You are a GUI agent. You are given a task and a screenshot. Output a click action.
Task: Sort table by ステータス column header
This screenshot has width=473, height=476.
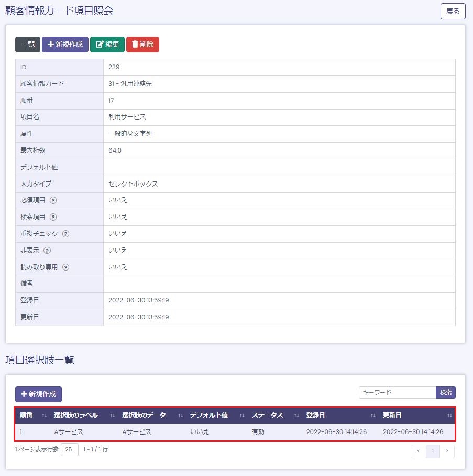(267, 415)
